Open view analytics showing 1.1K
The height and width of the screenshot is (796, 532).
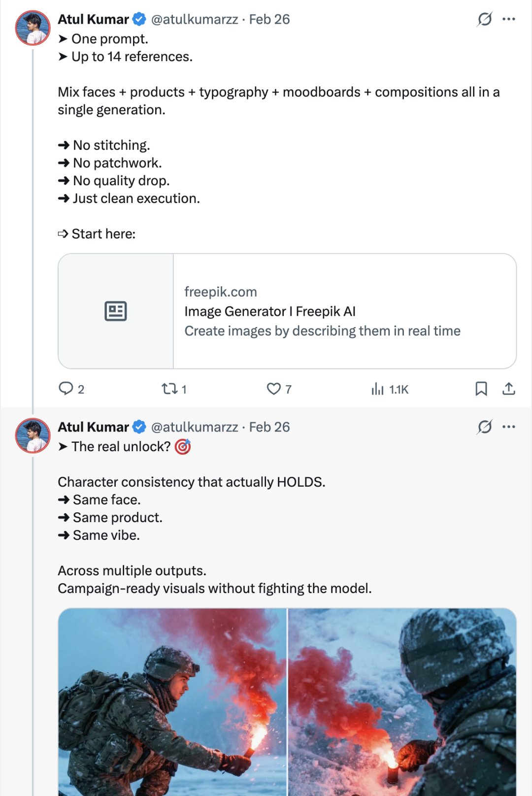pyautogui.click(x=378, y=389)
